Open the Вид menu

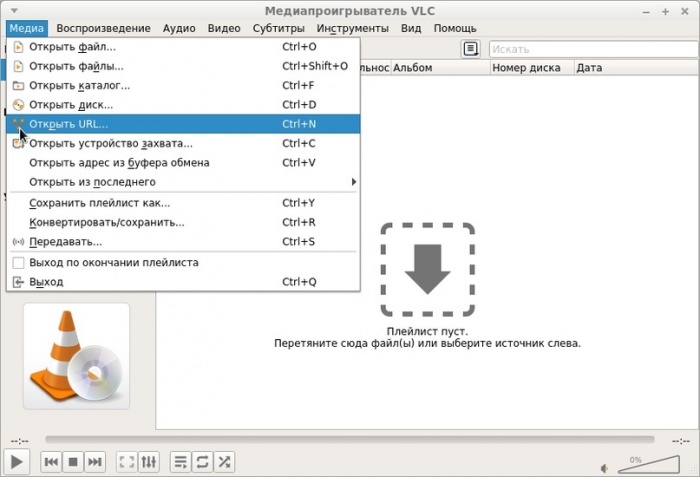click(x=411, y=28)
